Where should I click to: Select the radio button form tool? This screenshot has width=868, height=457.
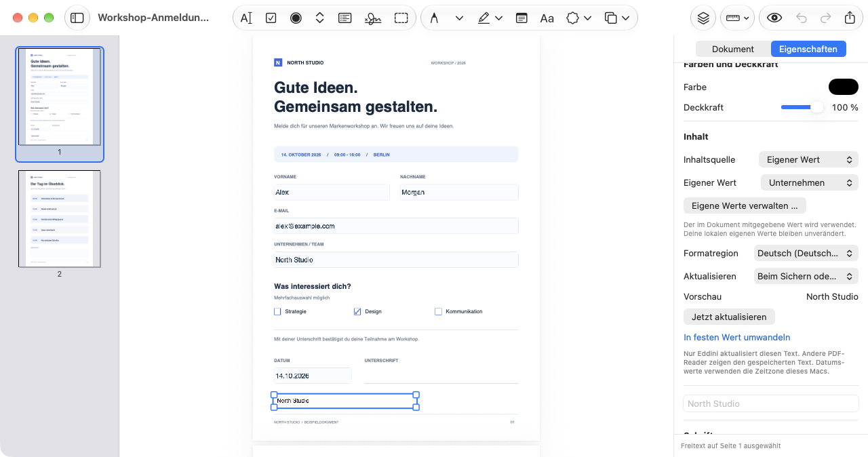point(296,18)
